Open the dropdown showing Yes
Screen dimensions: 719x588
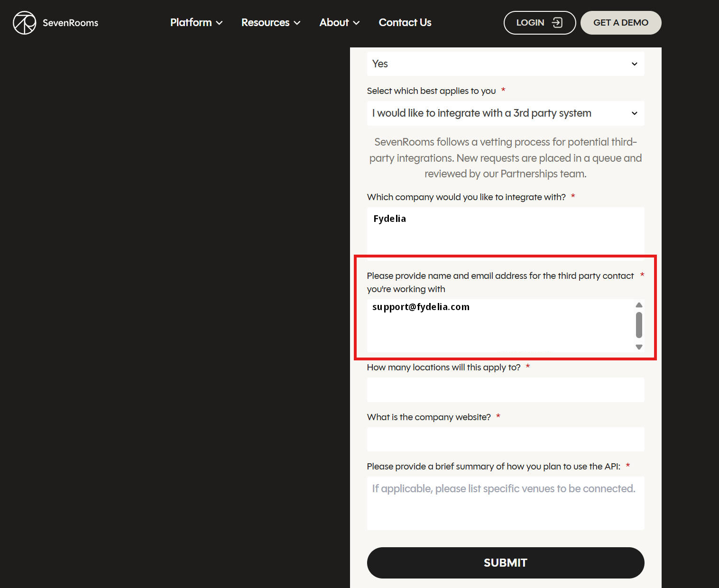tap(505, 64)
